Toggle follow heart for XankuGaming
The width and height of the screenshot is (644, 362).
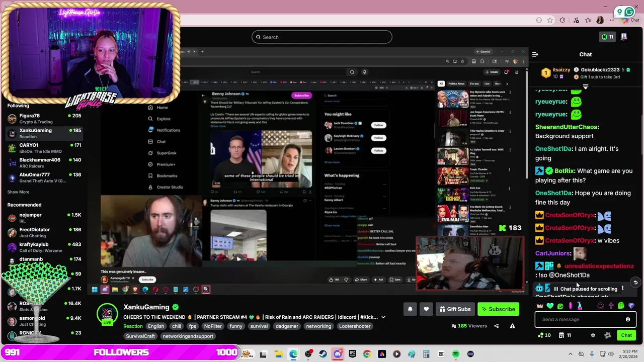click(426, 309)
